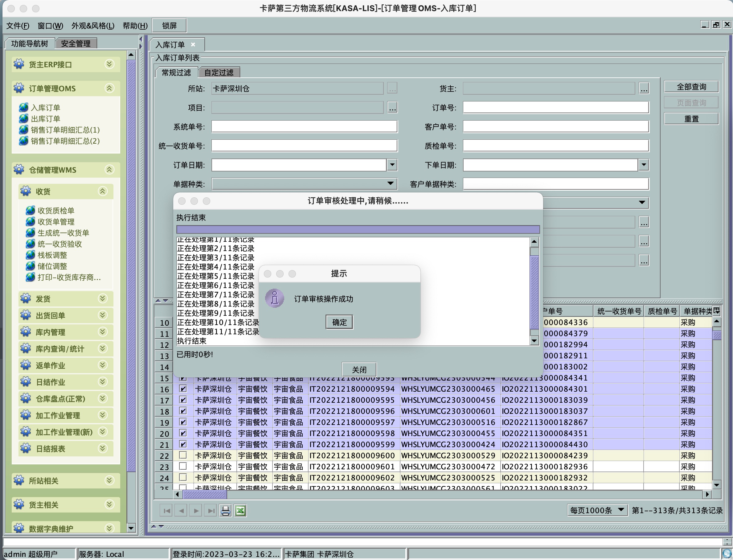
Task: Open the 外观&风格 menu
Action: click(x=92, y=26)
